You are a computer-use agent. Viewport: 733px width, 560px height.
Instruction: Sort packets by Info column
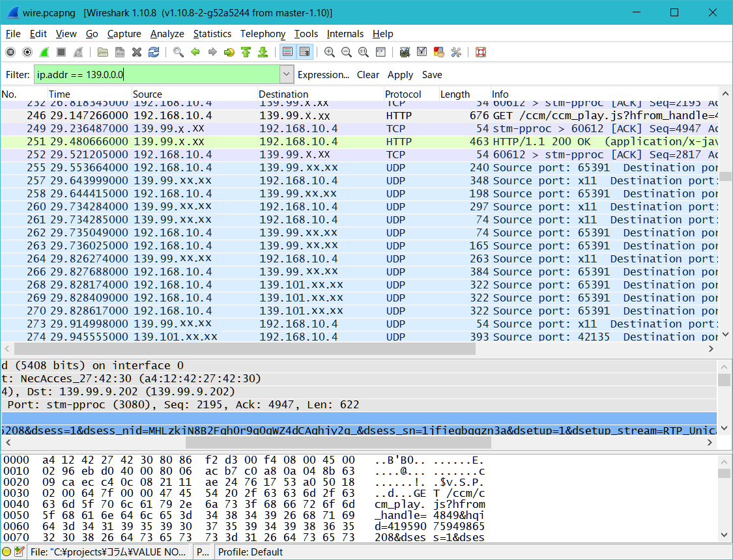pyautogui.click(x=605, y=94)
